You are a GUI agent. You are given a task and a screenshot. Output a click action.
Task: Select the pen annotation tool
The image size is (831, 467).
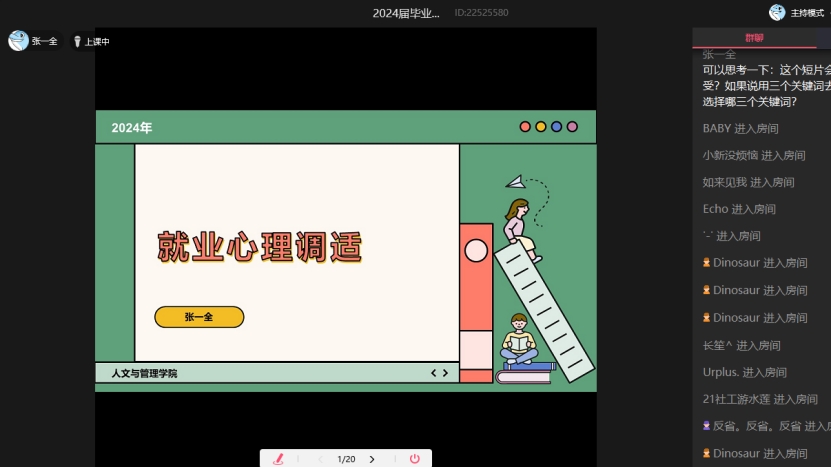[279, 459]
